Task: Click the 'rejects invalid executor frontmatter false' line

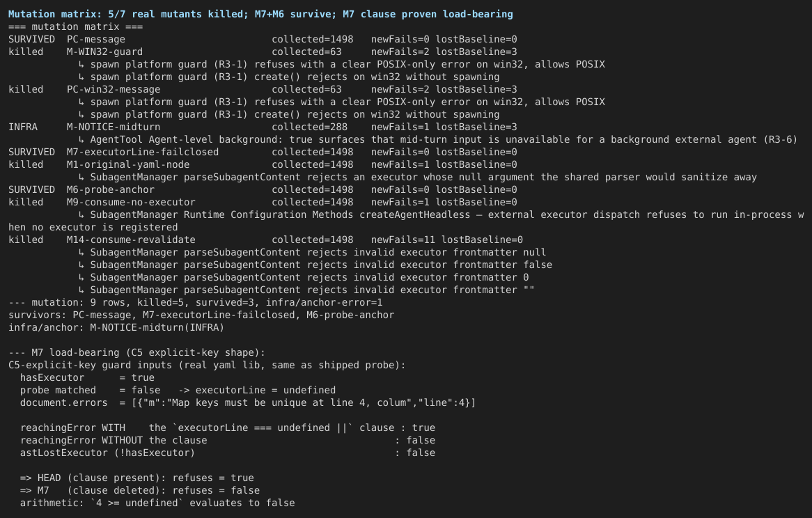Action: tap(315, 265)
